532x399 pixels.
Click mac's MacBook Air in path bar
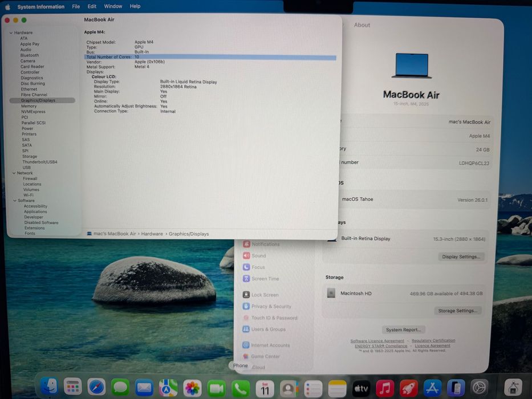click(115, 234)
